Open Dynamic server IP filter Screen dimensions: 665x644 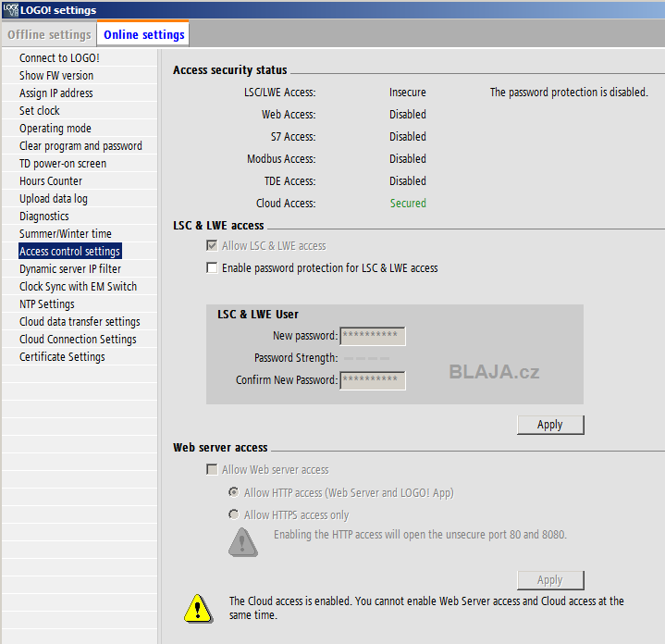[70, 268]
